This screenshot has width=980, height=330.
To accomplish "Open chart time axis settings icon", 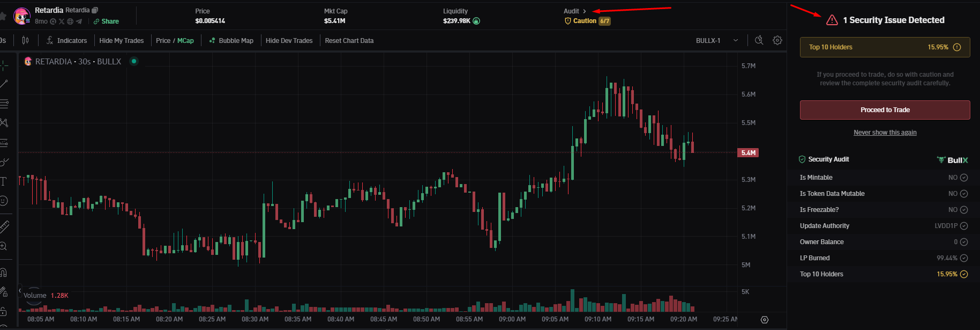I will (765, 319).
